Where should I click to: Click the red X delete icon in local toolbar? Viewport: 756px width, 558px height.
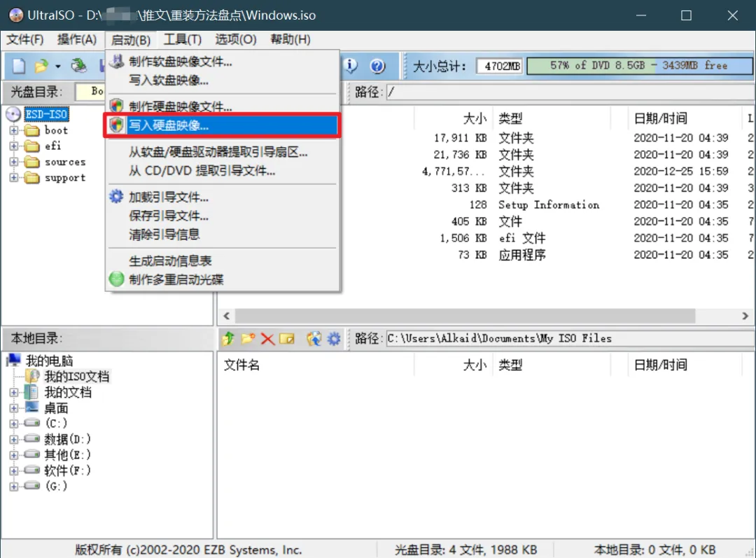(x=267, y=338)
